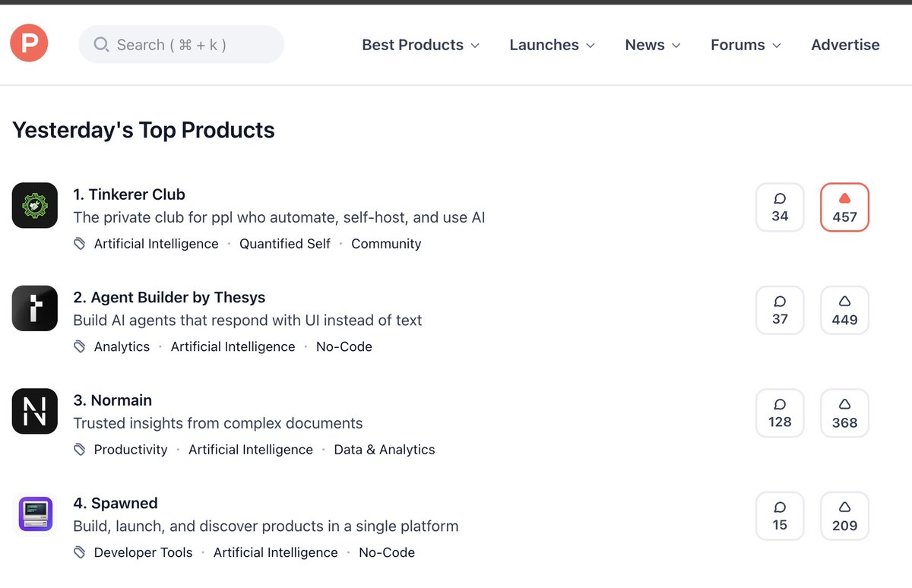Click the Normain product logo

(x=34, y=411)
